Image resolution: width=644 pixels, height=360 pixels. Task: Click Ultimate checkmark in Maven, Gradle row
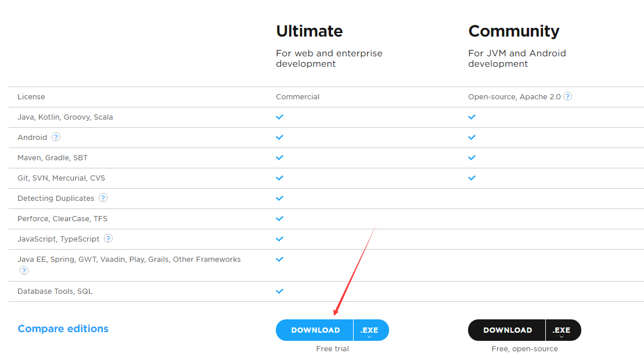click(279, 157)
